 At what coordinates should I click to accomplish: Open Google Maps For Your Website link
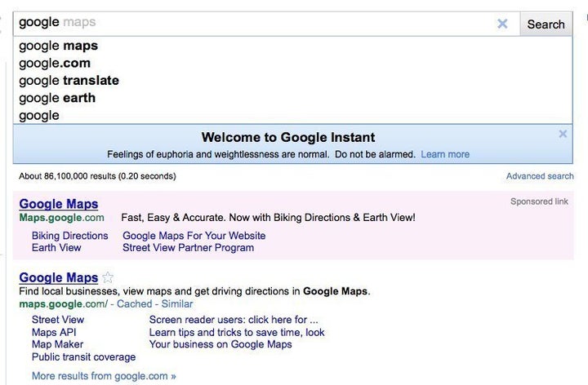click(x=194, y=236)
